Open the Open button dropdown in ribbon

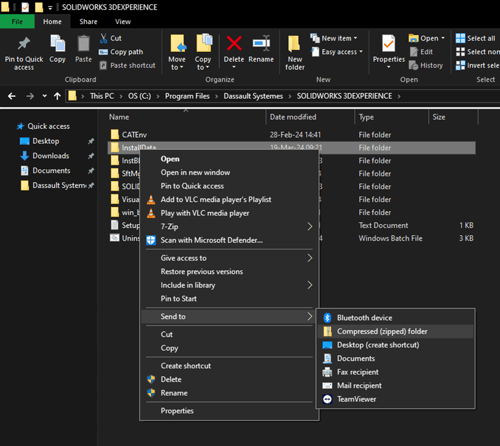pos(443,38)
